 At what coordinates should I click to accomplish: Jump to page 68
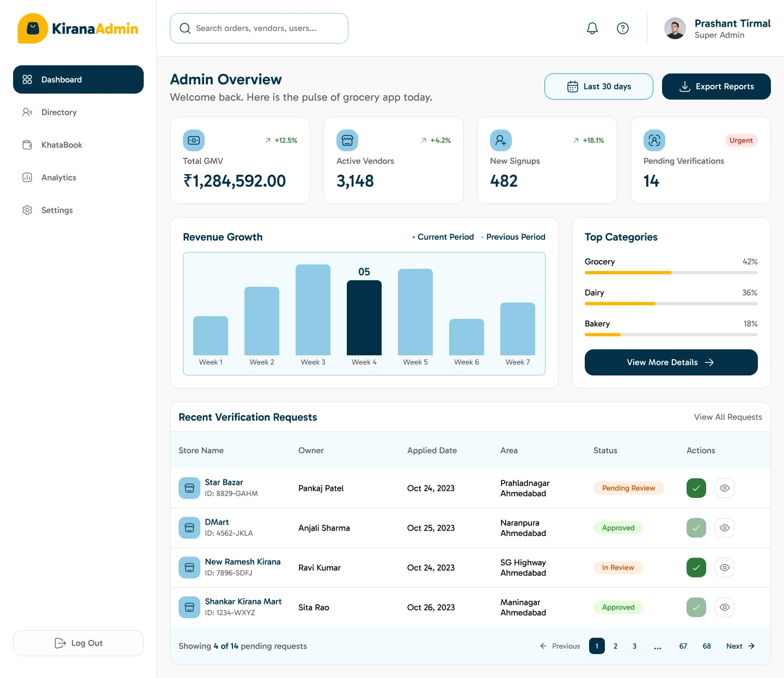tap(707, 646)
